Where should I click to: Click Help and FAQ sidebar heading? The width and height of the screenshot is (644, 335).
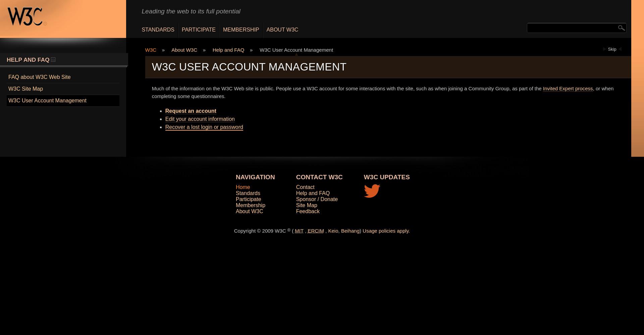coord(28,60)
